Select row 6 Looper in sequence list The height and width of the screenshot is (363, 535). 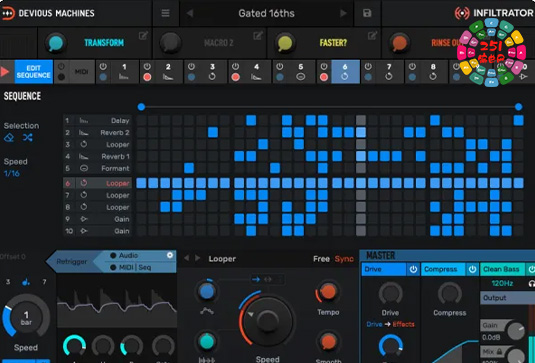coord(97,183)
